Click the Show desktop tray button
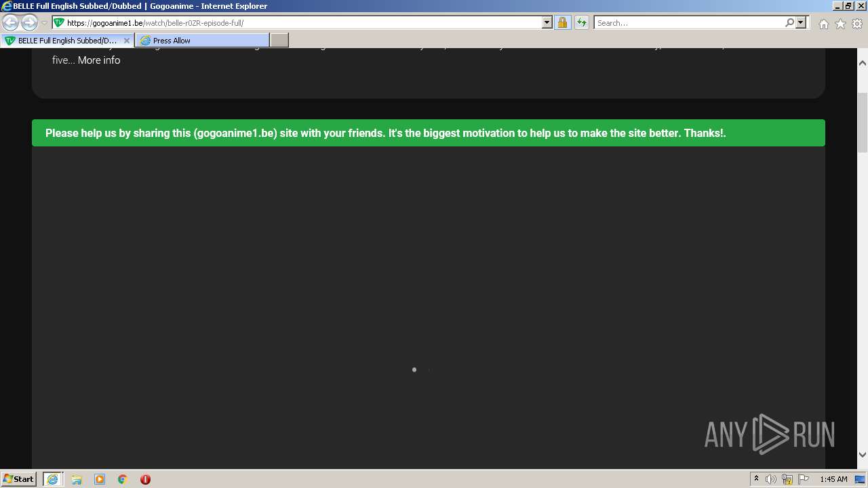The width and height of the screenshot is (868, 488). click(x=861, y=479)
